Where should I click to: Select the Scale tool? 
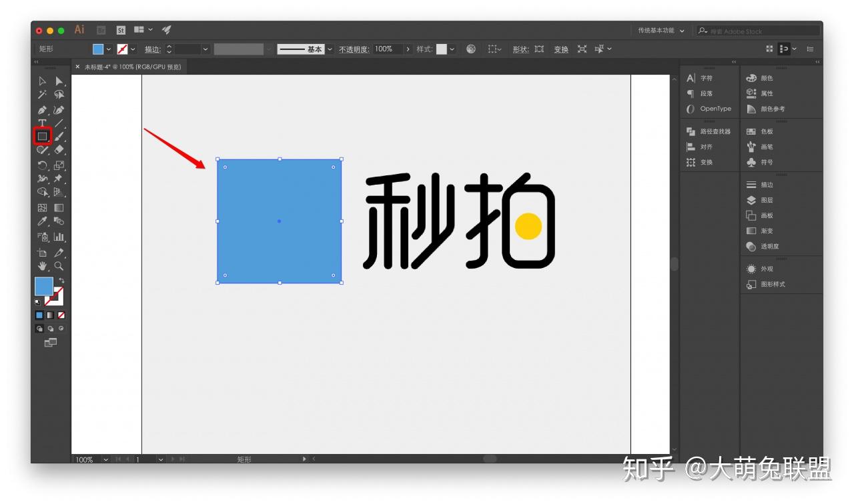point(59,165)
